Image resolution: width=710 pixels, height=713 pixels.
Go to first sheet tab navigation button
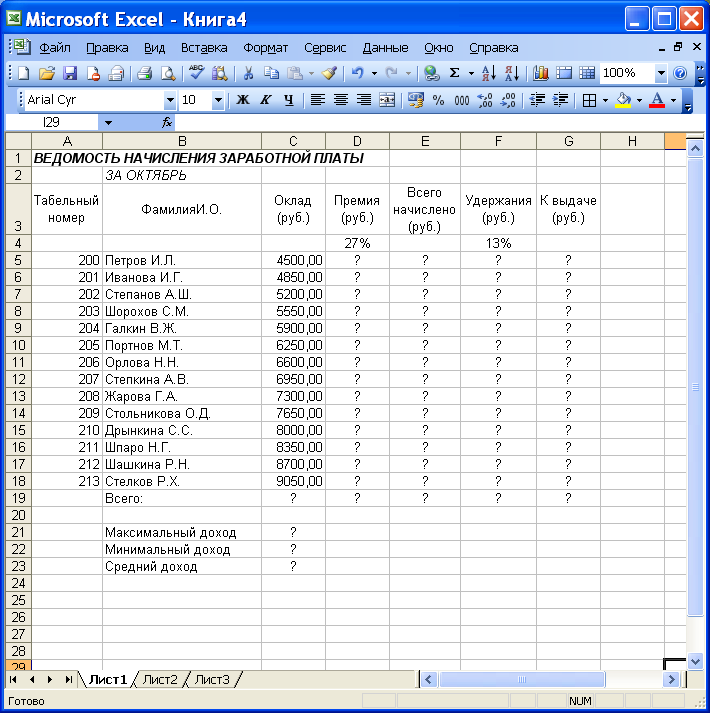tap(13, 679)
